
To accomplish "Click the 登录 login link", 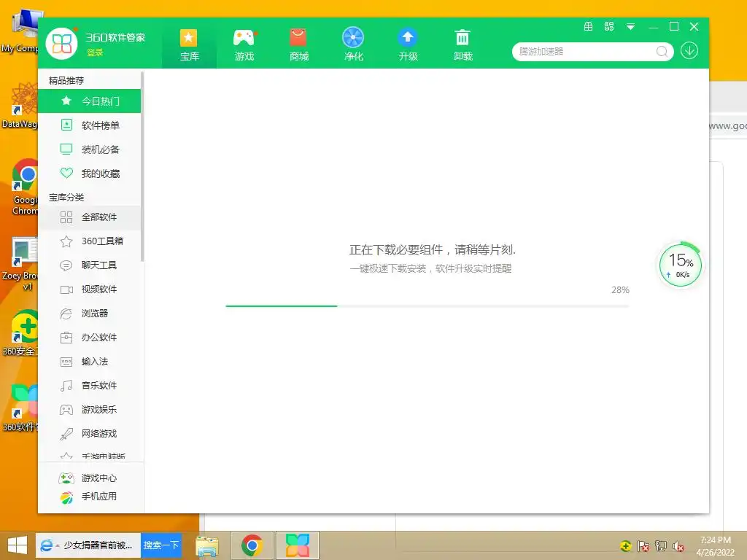I will tap(95, 52).
